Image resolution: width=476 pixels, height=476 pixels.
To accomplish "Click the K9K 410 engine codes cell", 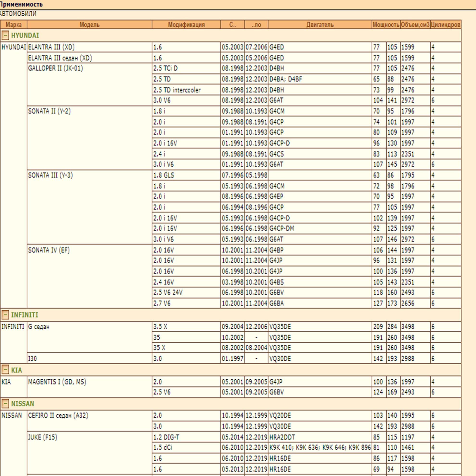I will pos(320,447).
